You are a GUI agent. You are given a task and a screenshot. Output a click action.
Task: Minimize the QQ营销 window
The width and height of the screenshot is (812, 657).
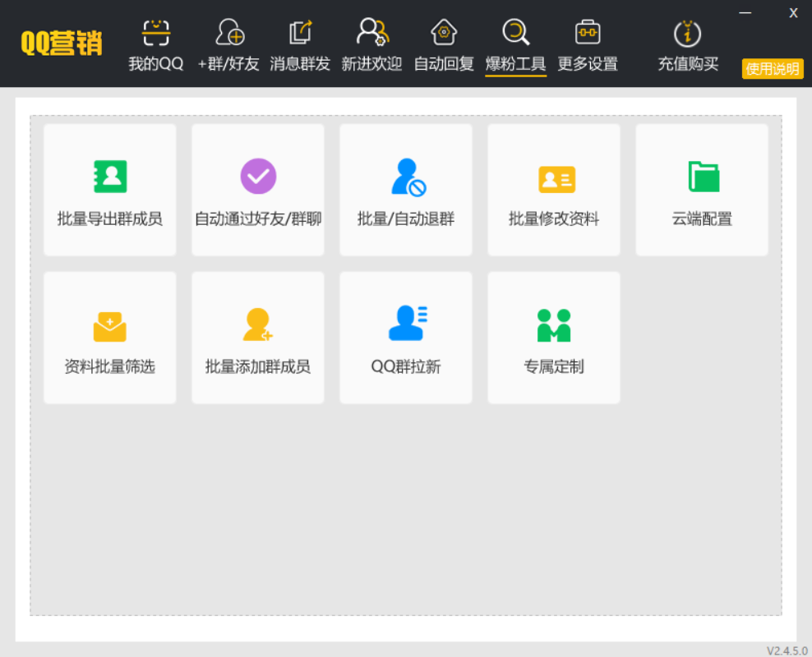[x=745, y=13]
